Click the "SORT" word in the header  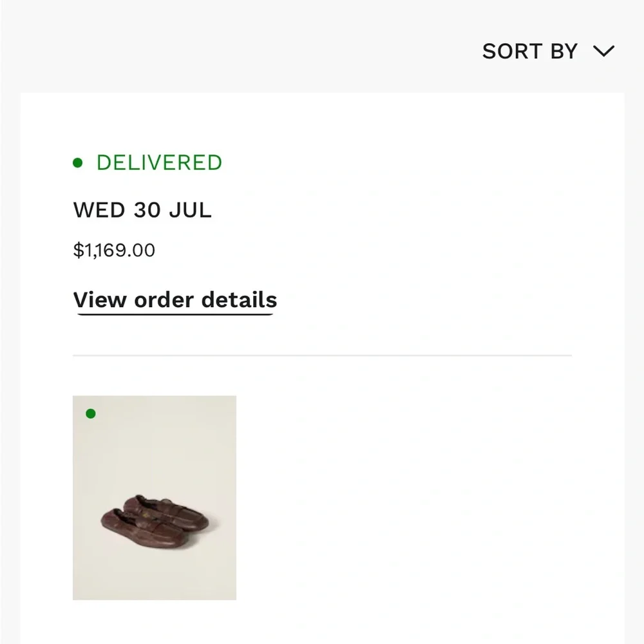point(513,52)
